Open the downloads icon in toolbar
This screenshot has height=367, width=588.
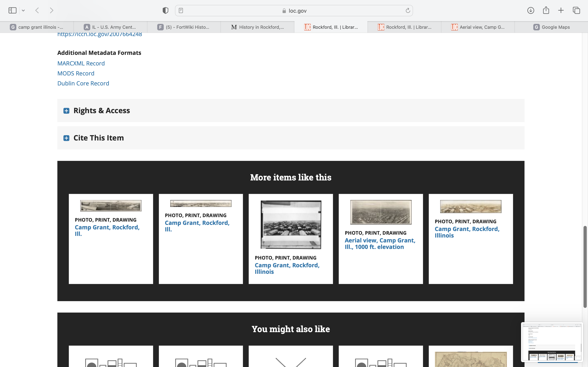click(530, 10)
